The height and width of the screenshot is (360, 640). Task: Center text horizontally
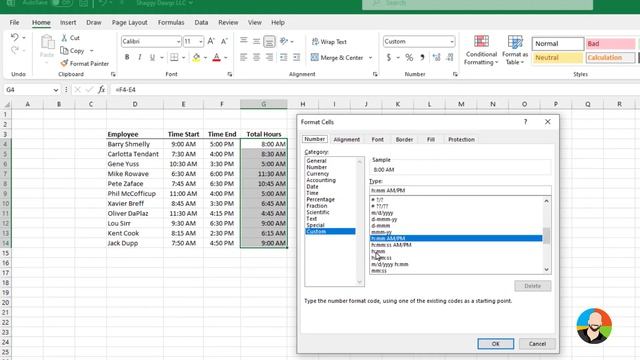(x=256, y=58)
